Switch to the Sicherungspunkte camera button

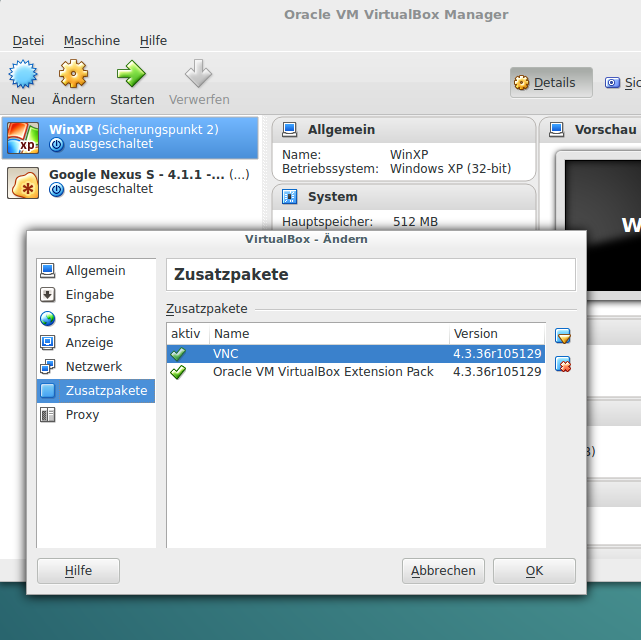click(x=622, y=83)
